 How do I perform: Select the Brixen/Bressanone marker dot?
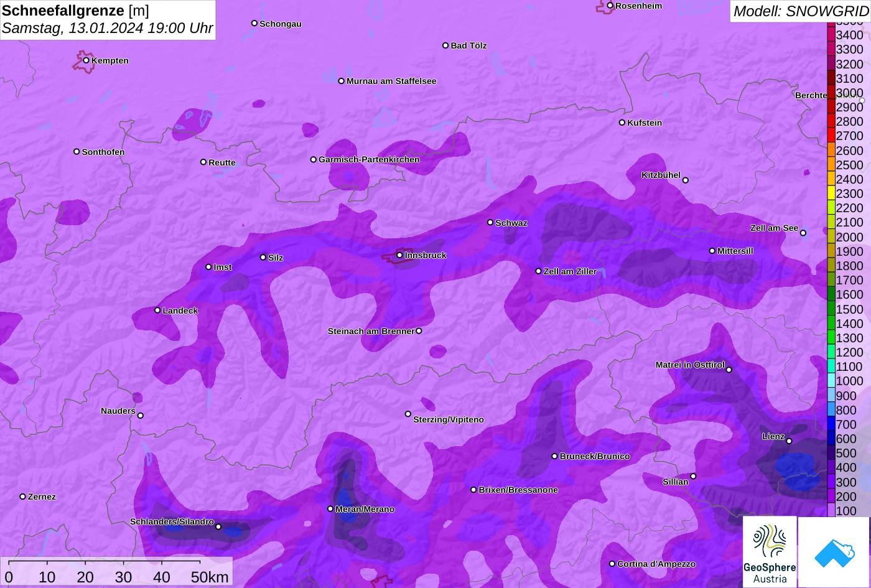coord(473,490)
